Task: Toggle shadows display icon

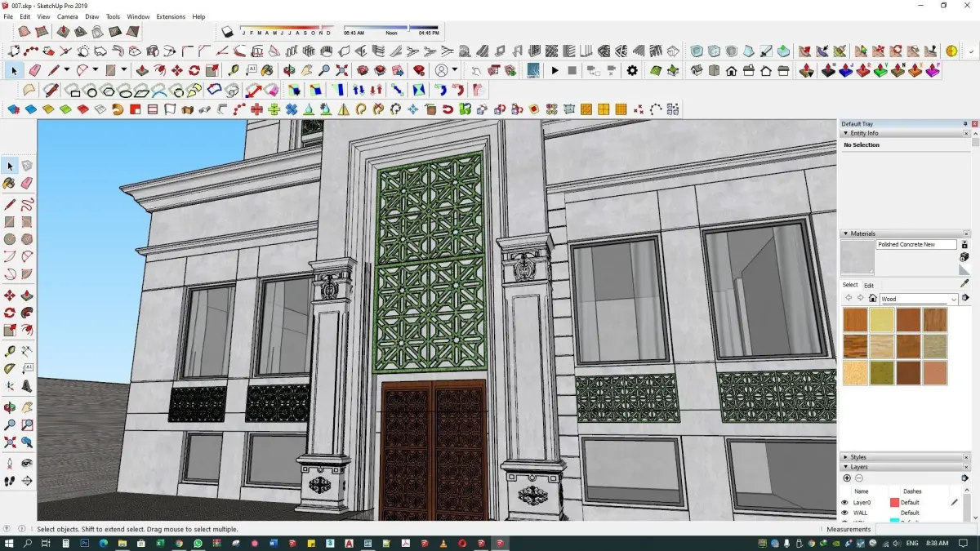Action: tap(228, 32)
